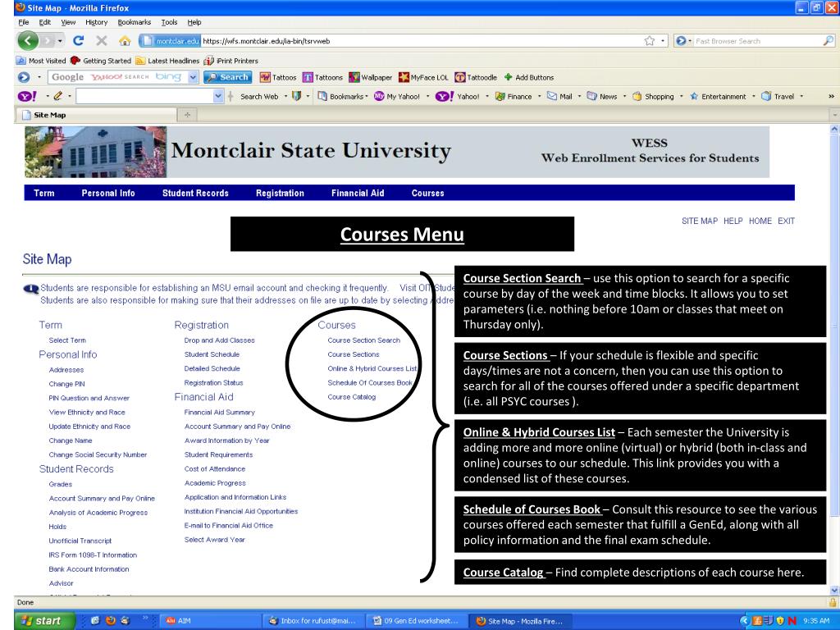Open the Registration menu in blue navbar

tap(280, 193)
